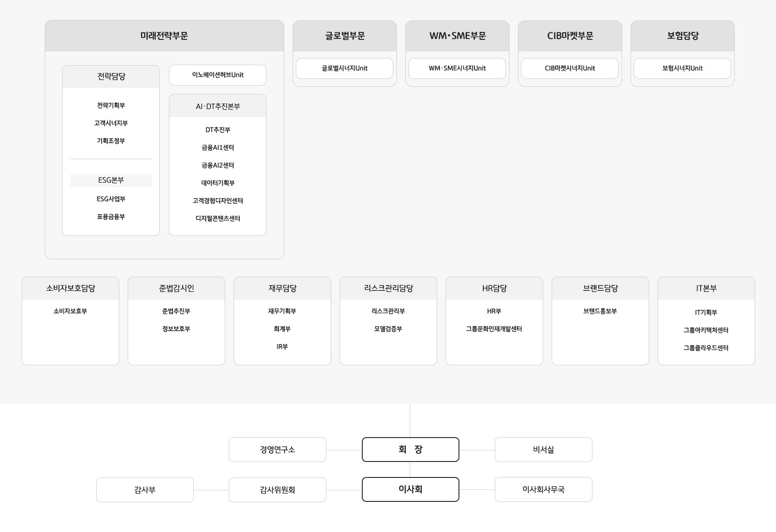776x532 pixels.
Task: Click the 디지털콘텐츠센터 entry
Action: pos(217,219)
